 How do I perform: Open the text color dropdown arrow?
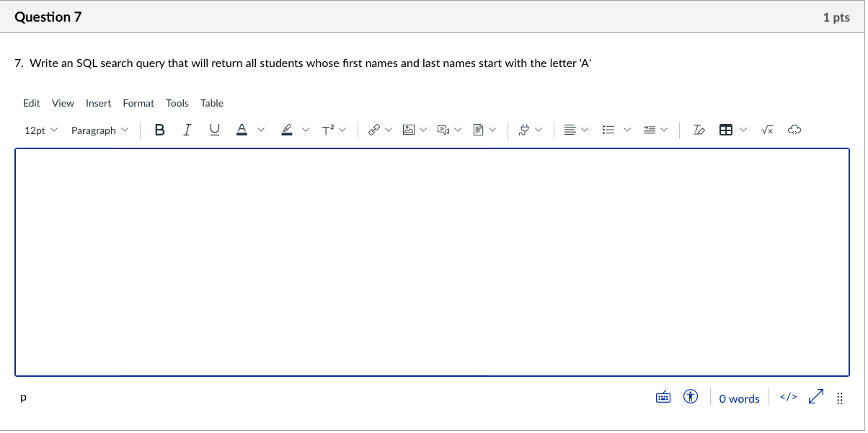[x=261, y=130]
